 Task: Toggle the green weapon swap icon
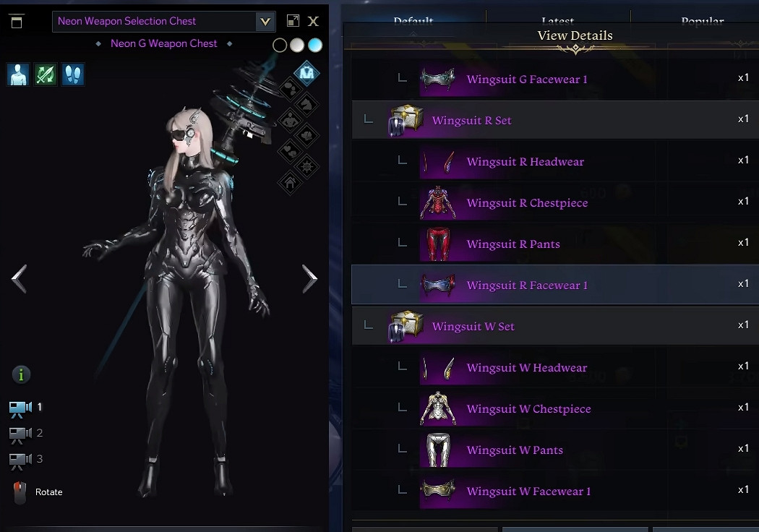pyautogui.click(x=46, y=74)
